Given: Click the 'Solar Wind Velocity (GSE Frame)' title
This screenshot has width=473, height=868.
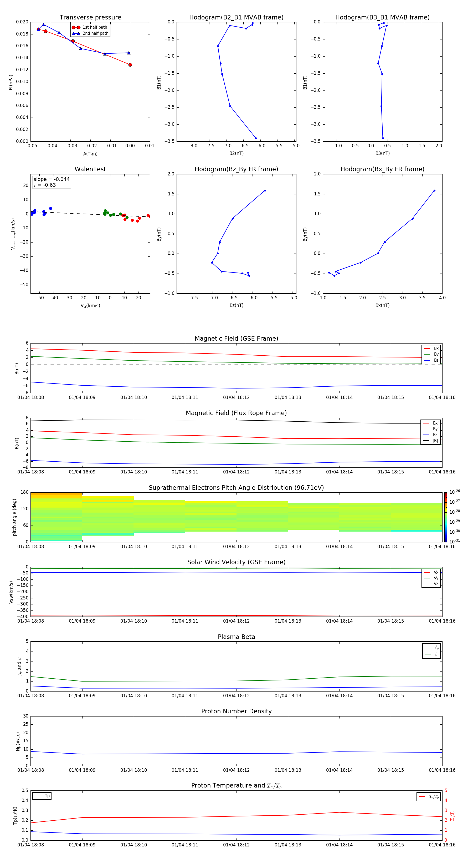Looking at the screenshot, I should 236,562.
